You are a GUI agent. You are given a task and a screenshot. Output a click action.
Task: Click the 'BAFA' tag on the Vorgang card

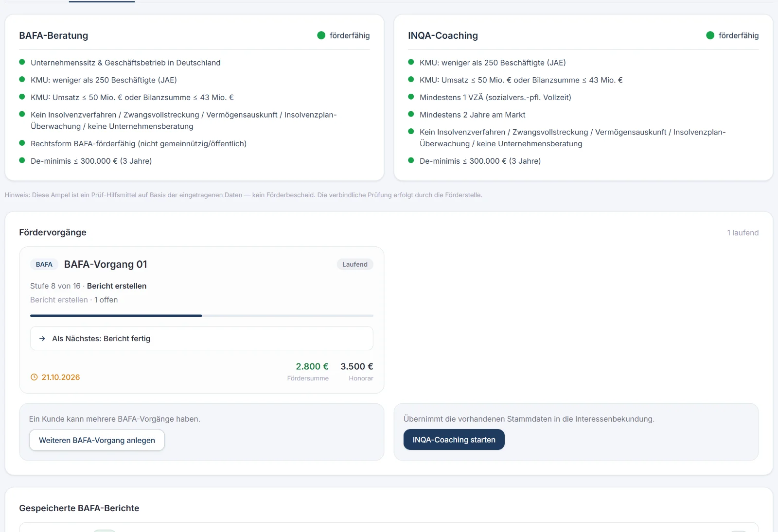[x=44, y=264]
